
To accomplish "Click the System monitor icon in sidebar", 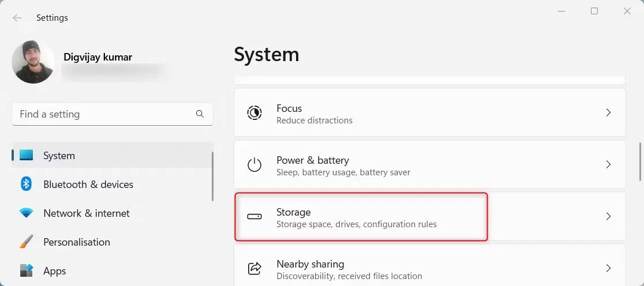I will tap(26, 155).
